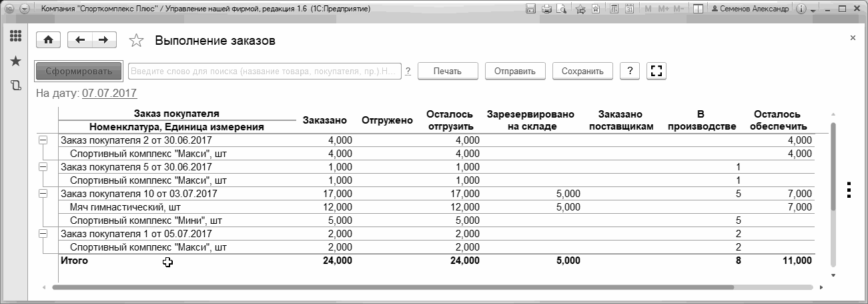Click the Заказано column header
Viewport: 868px width, 304px height.
324,120
